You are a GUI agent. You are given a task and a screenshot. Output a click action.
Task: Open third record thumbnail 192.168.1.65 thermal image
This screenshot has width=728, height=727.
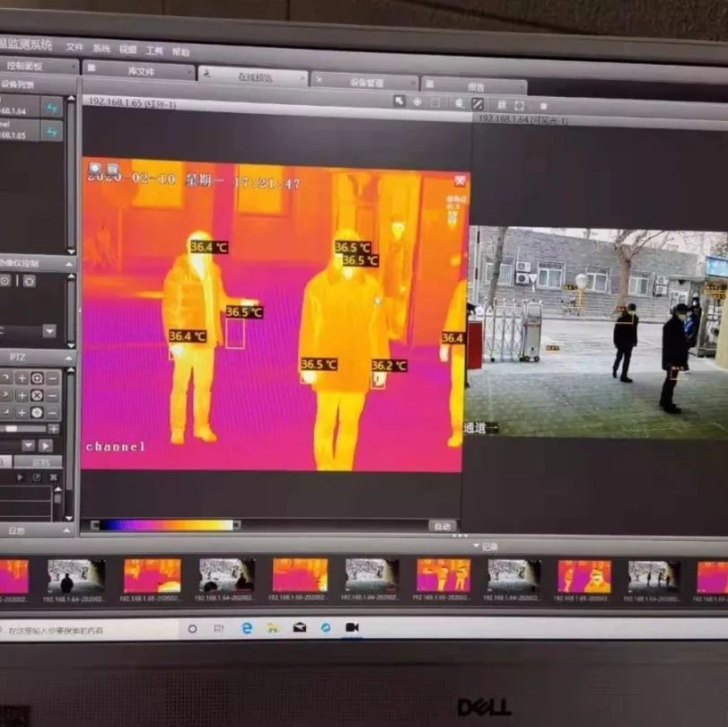153,575
